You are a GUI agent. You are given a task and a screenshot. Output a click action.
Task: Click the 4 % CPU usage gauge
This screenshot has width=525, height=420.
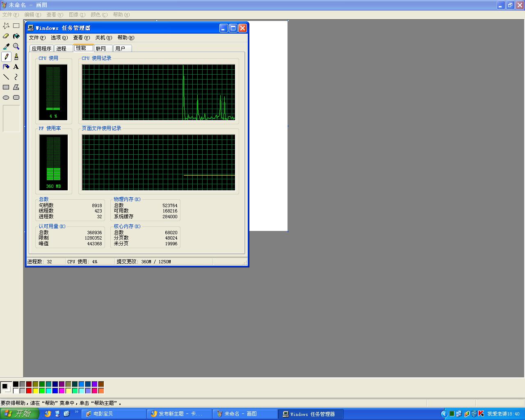pyautogui.click(x=53, y=92)
